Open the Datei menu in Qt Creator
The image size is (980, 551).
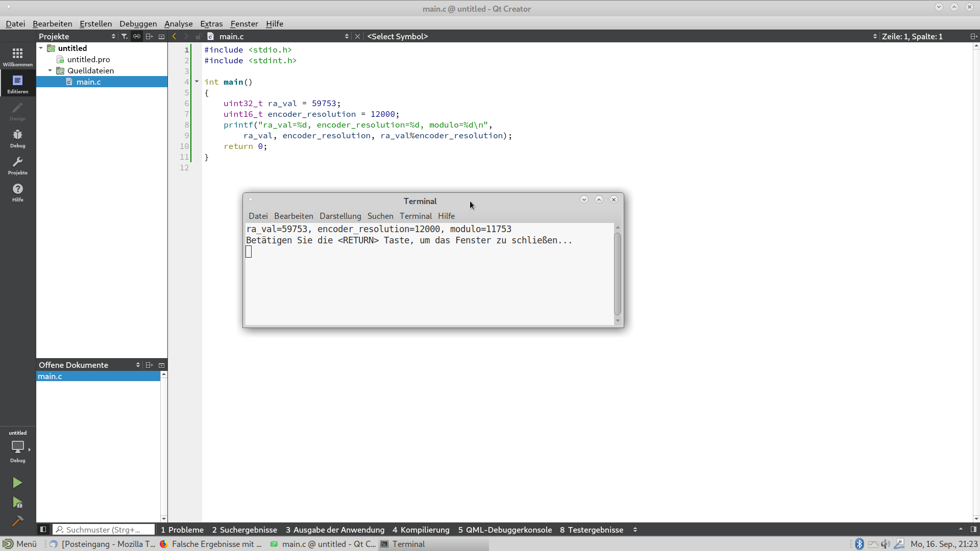point(15,23)
